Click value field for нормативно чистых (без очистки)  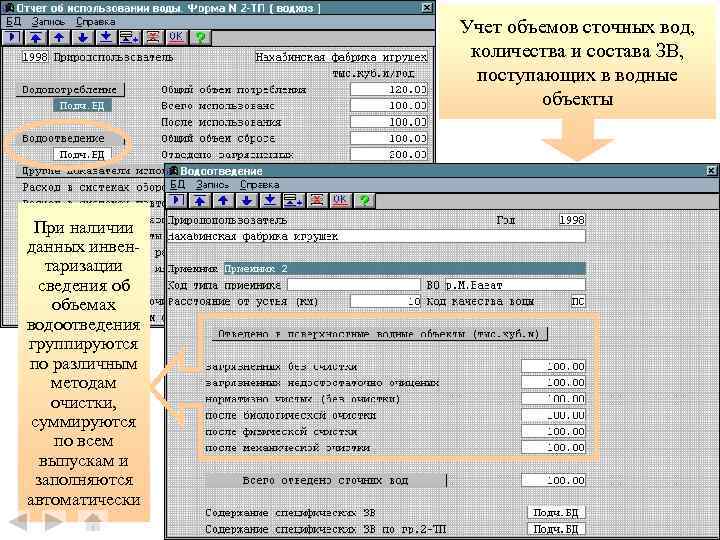[x=553, y=399]
